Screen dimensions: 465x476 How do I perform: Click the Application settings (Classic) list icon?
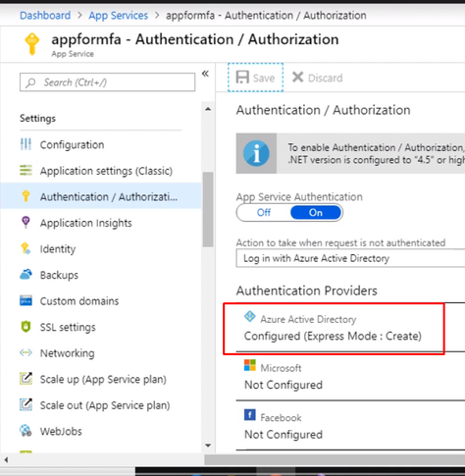tap(26, 170)
